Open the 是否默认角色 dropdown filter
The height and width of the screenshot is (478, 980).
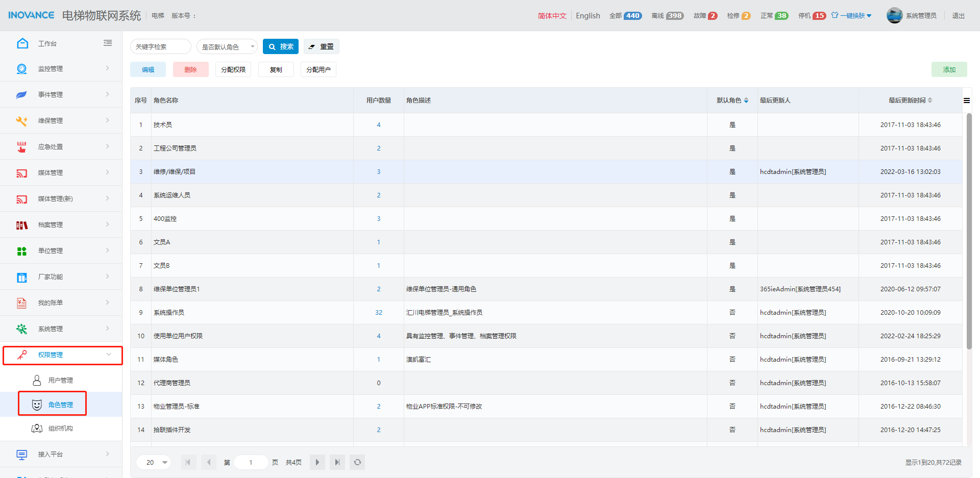(x=227, y=47)
